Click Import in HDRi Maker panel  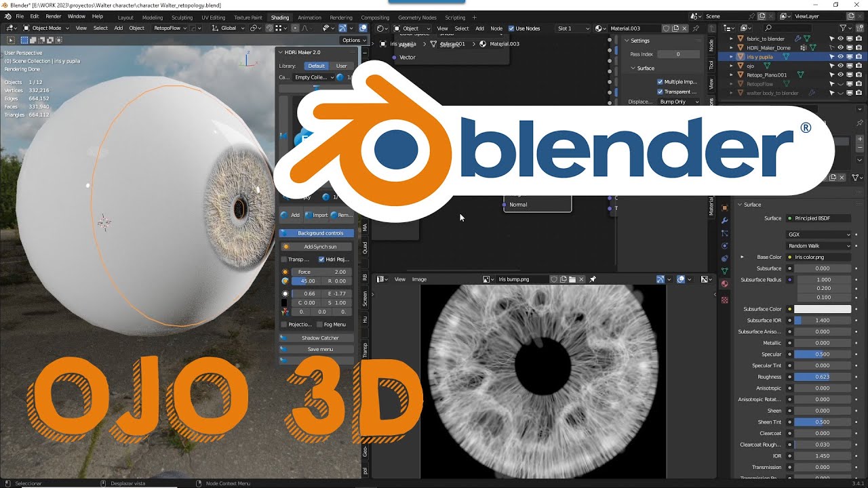point(317,215)
